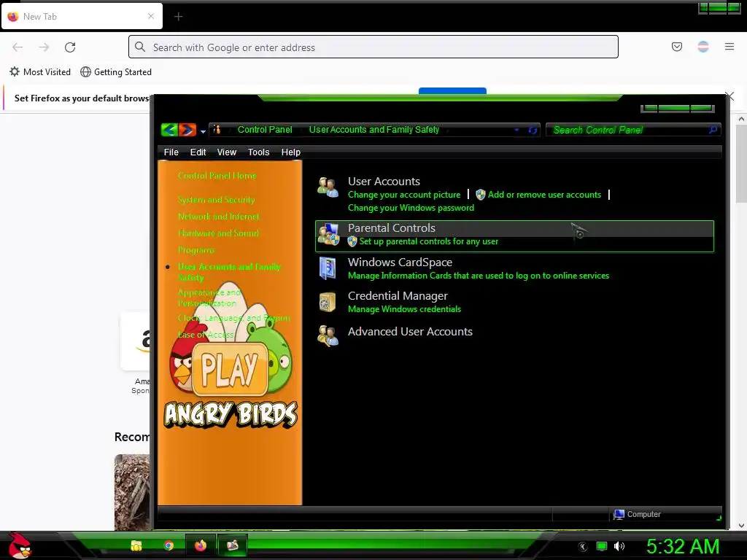Open Control Panel address bar history dropdown
This screenshot has width=747, height=560.
[516, 130]
